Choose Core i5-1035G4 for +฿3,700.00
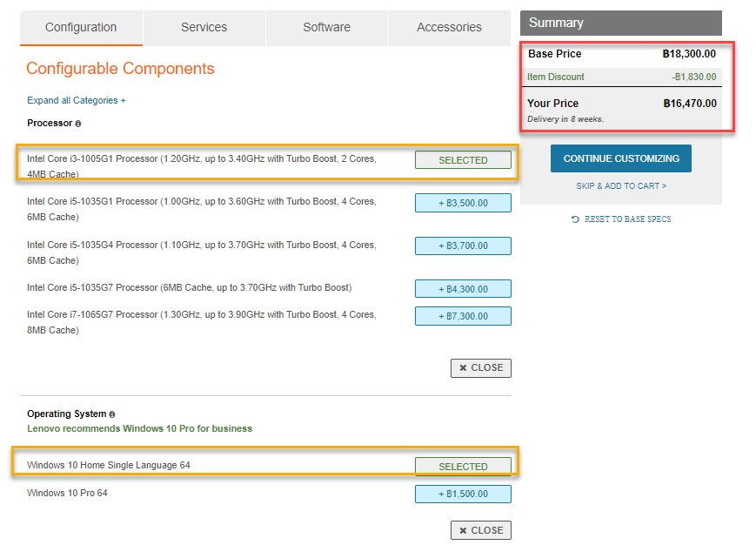The width and height of the screenshot is (756, 545). pos(463,246)
